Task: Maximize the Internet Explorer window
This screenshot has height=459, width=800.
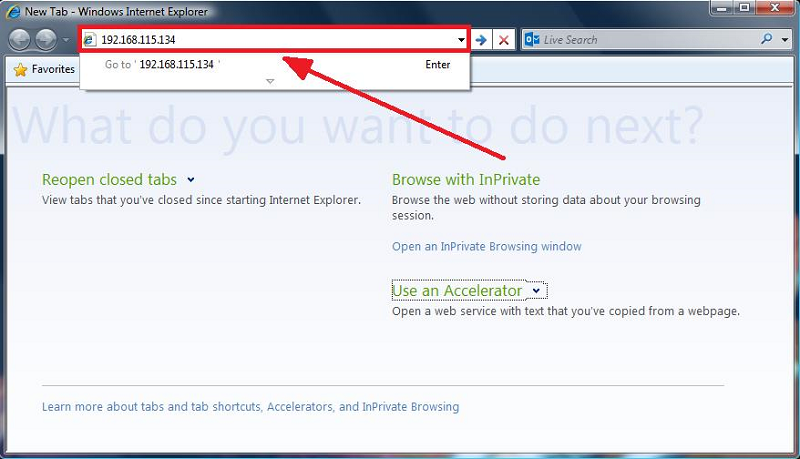Action: [x=744, y=8]
